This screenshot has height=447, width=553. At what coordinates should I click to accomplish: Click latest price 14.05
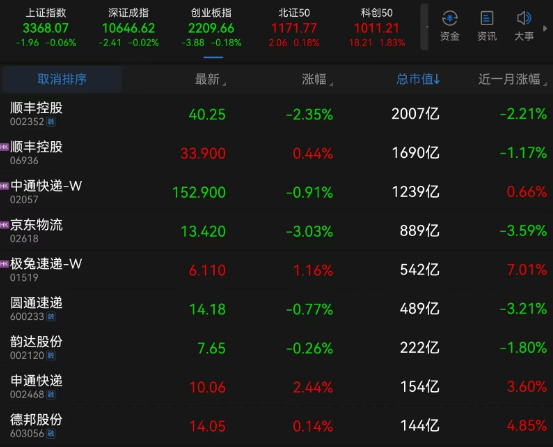[207, 427]
